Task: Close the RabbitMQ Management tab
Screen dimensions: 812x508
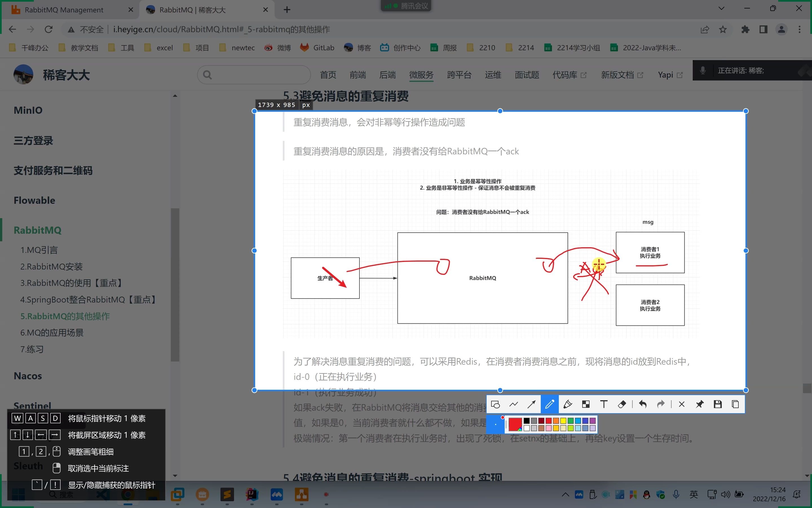Action: (131, 10)
